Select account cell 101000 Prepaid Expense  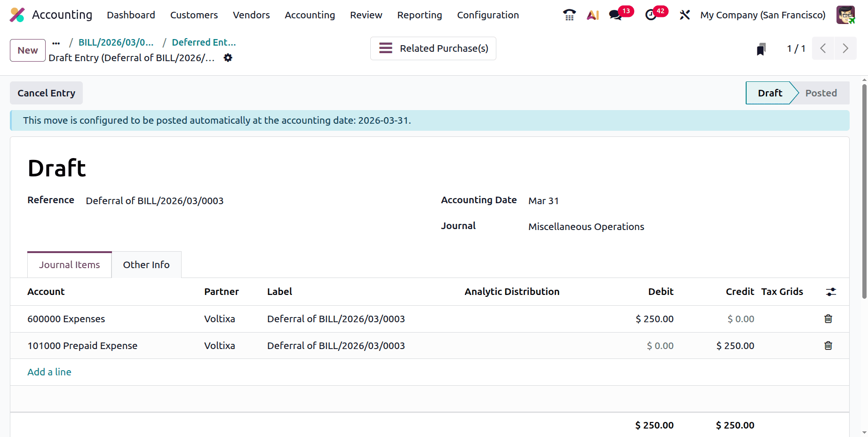(x=82, y=346)
